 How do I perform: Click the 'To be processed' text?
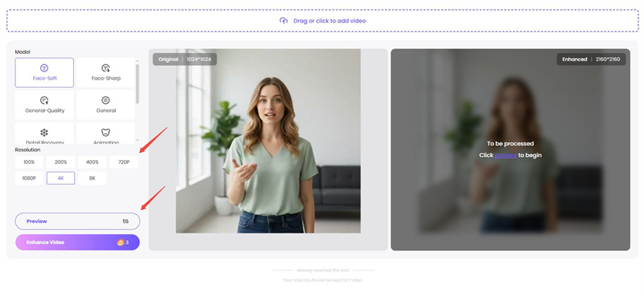[x=510, y=143]
